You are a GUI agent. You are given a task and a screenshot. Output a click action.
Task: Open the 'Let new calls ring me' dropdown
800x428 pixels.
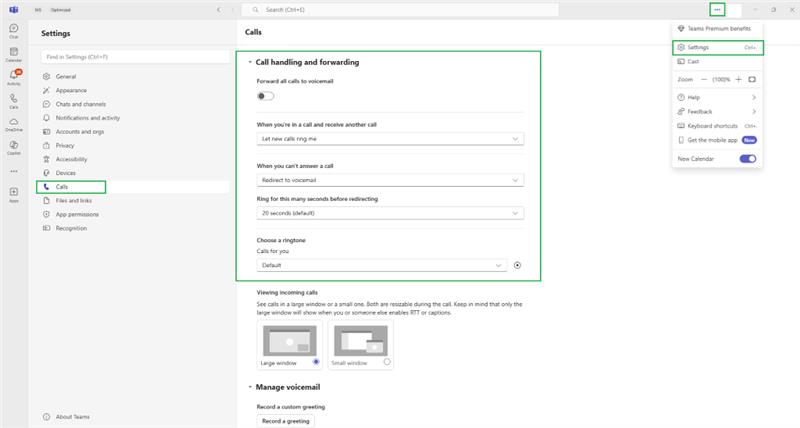tap(390, 139)
